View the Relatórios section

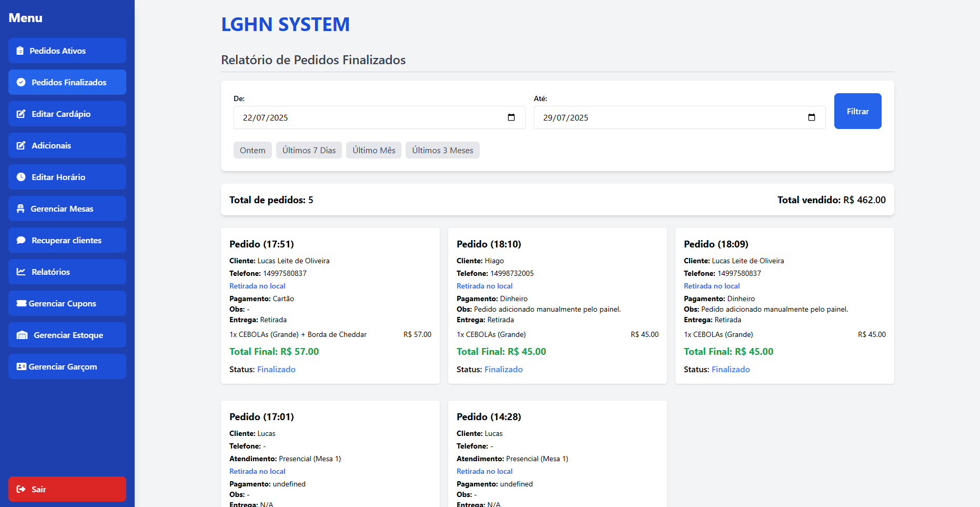(x=67, y=272)
